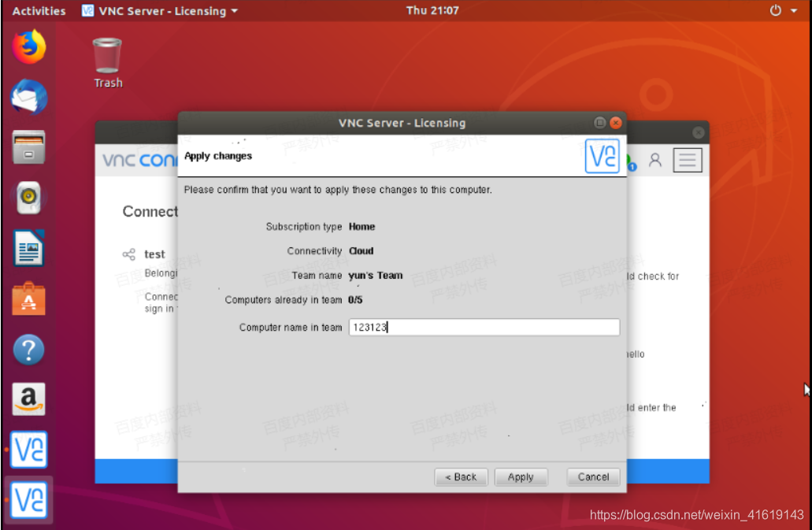Open Ubuntu Software from the dock
812x530 pixels.
(29, 298)
